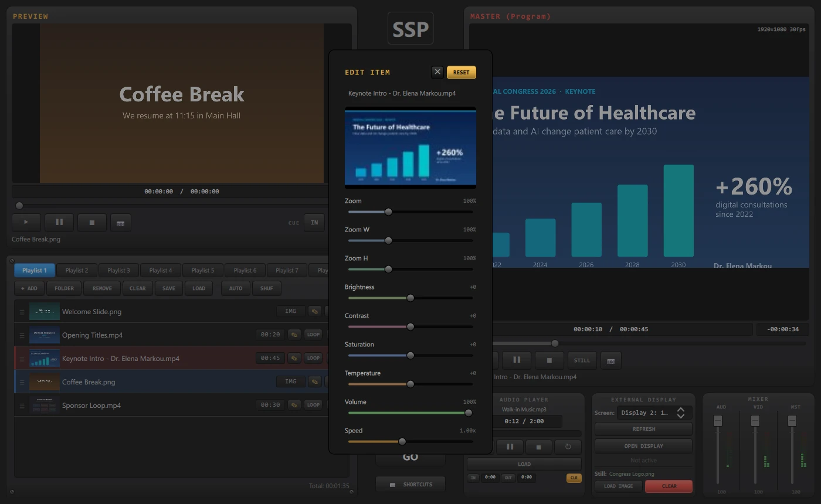The image size is (821, 504).
Task: Enable SHUF shuffle for the playlist
Action: click(x=267, y=288)
